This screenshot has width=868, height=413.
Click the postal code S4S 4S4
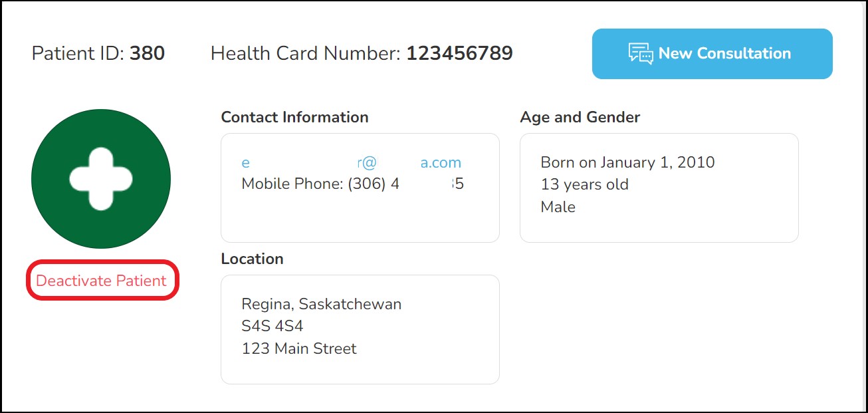[x=272, y=327]
